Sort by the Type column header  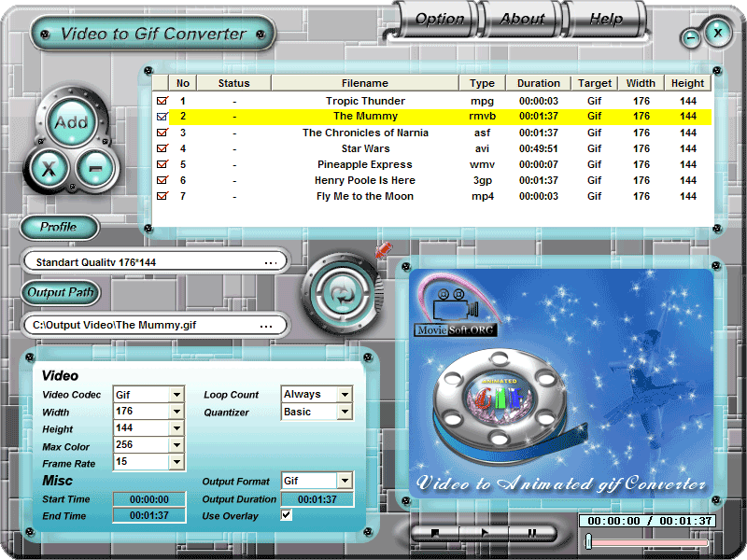click(482, 83)
